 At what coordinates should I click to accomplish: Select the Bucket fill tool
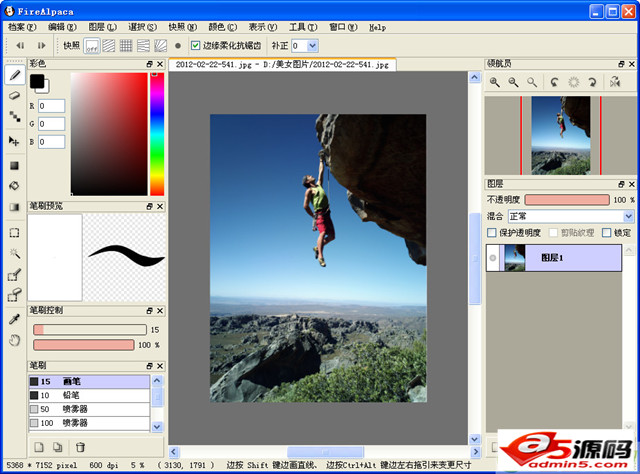click(14, 186)
